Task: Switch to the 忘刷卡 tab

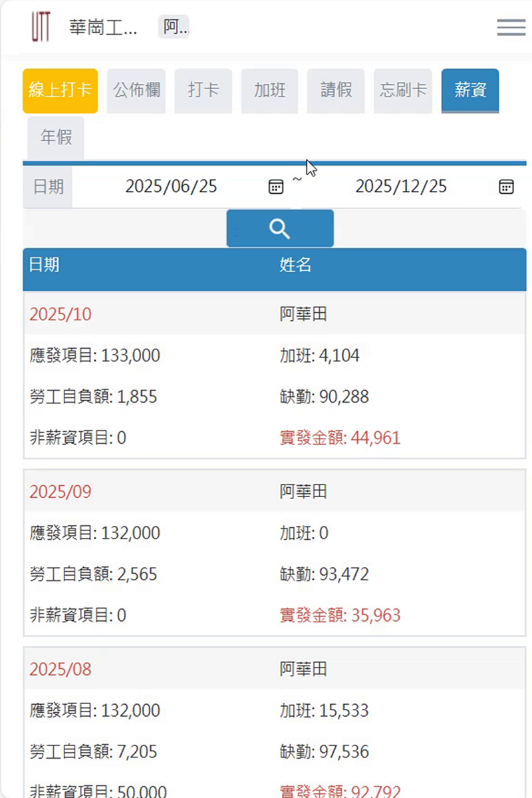Action: (403, 91)
